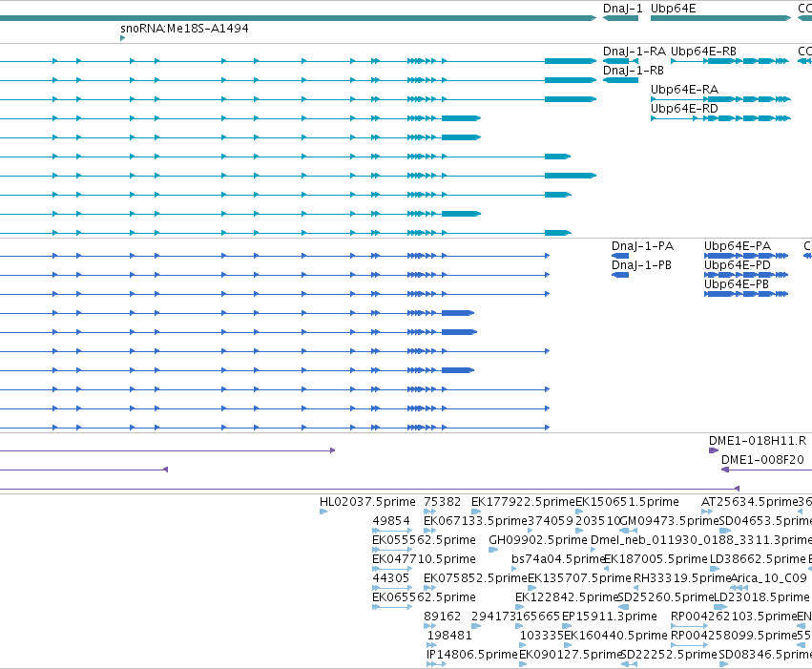Open the Ubp64E-PB protein feature

point(746,294)
